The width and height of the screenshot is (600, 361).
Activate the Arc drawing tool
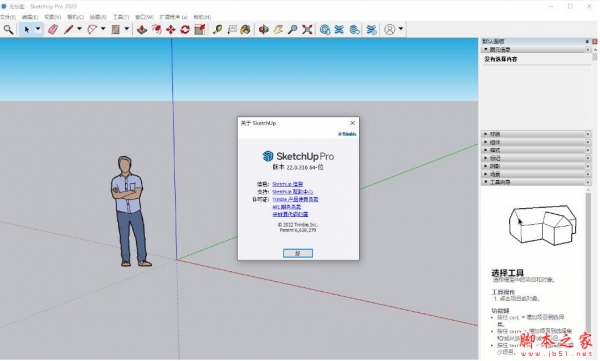92,29
